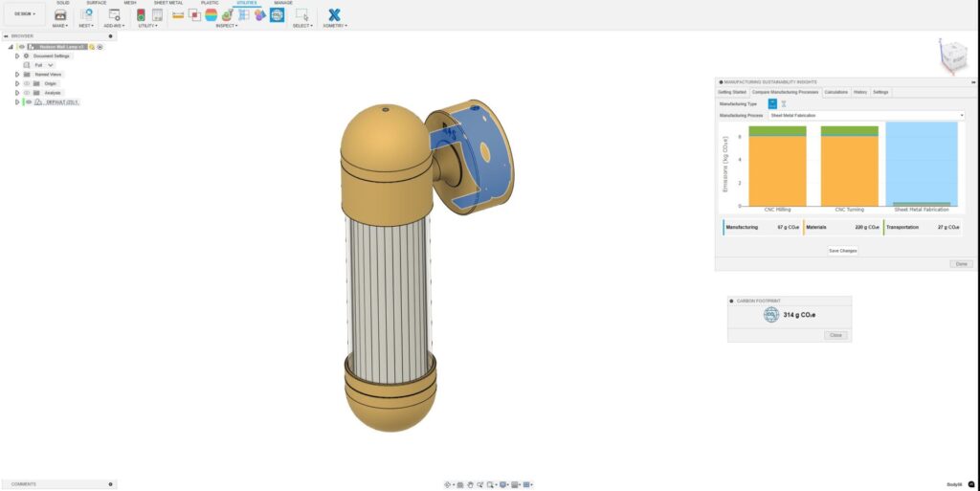Switch to the PLASTIC ribbon tab

pos(210,3)
